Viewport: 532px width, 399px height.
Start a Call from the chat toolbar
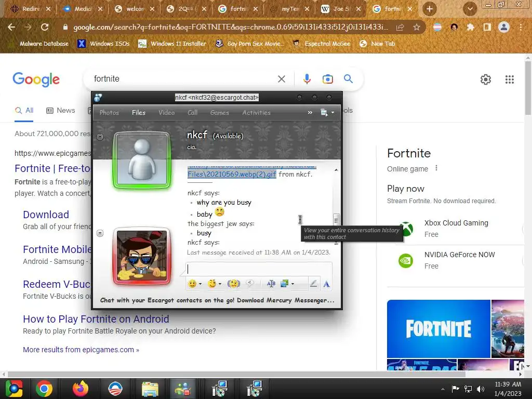(192, 113)
